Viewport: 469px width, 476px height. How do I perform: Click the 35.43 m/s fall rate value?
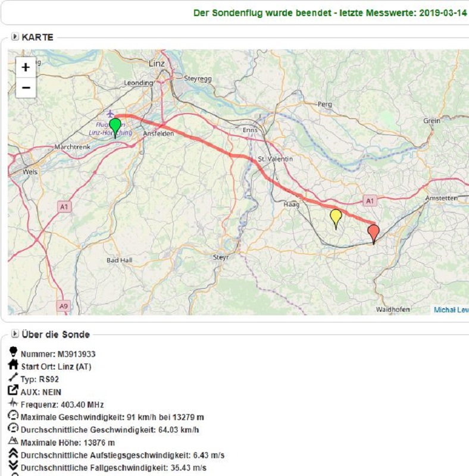[x=188, y=468]
